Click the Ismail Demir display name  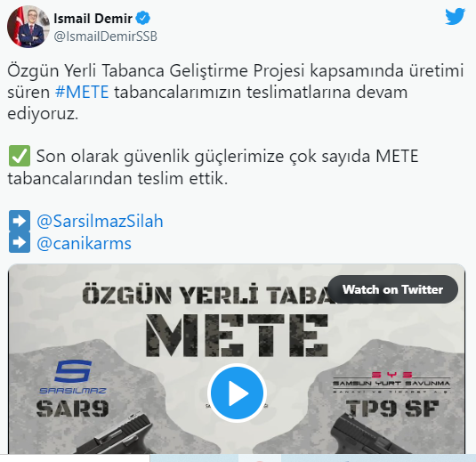[93, 19]
